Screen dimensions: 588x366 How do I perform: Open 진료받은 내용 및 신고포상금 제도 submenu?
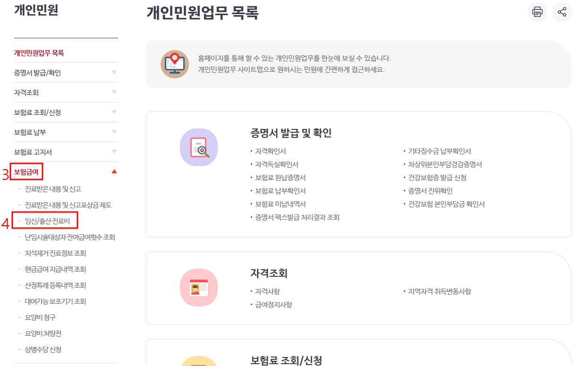tap(68, 205)
